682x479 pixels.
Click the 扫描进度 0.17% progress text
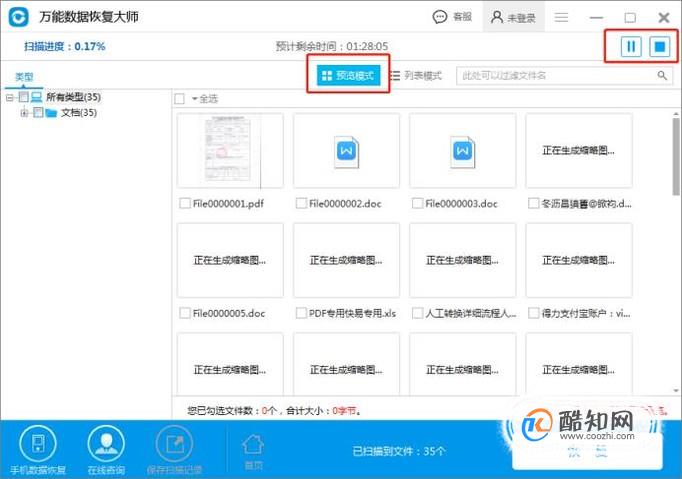click(65, 46)
